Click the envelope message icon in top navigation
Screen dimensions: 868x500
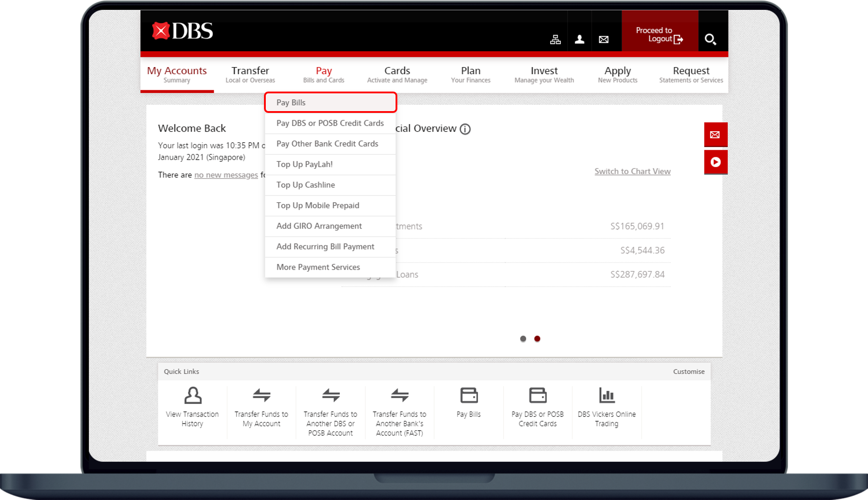click(604, 39)
